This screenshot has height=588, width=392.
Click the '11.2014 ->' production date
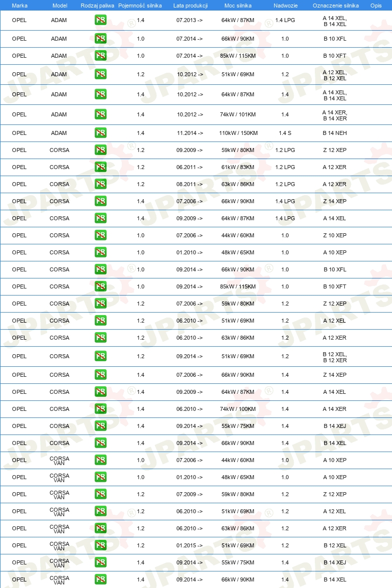point(189,133)
